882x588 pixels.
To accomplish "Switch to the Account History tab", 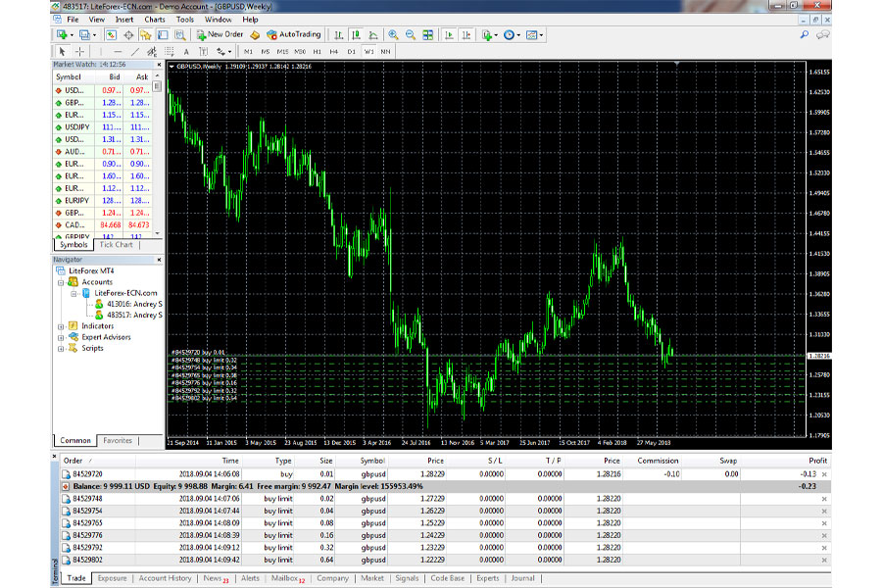I will (165, 578).
